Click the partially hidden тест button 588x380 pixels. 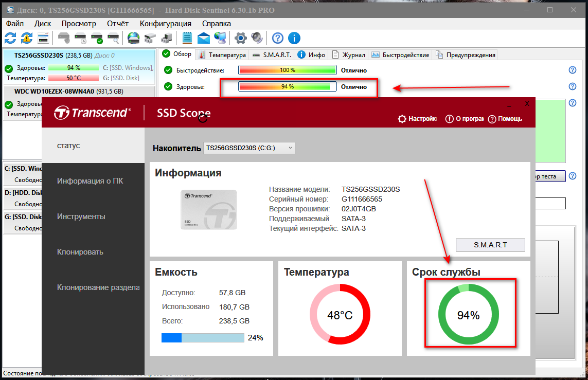550,176
